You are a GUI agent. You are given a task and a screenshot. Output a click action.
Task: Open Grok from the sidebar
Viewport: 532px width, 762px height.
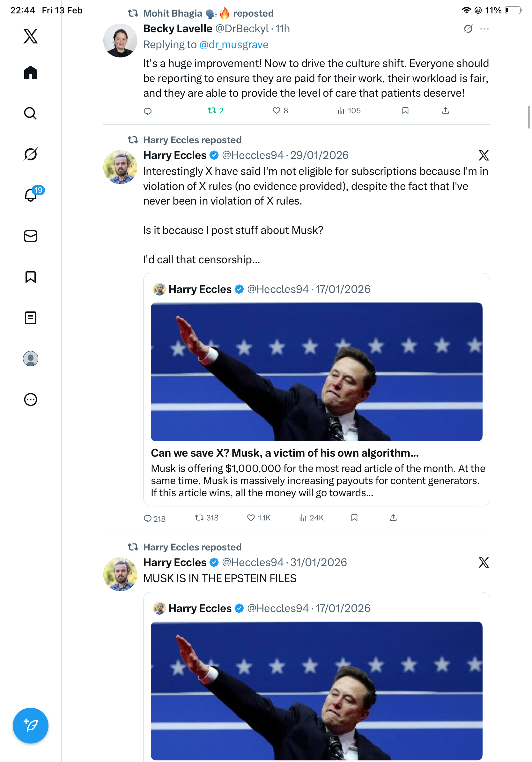tap(31, 154)
